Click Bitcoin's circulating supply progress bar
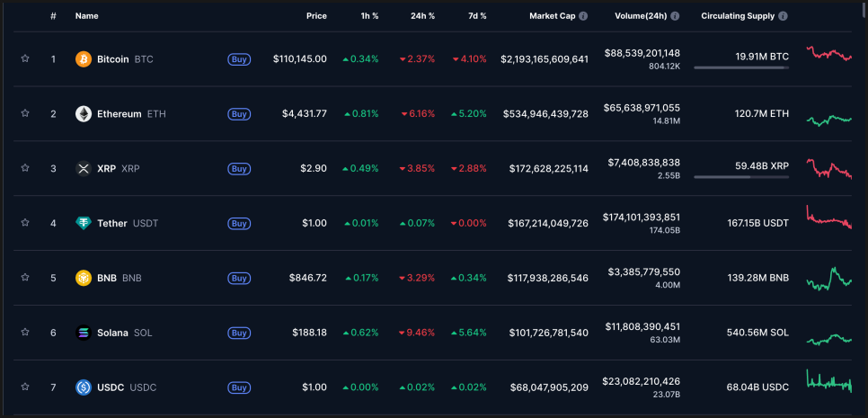 pyautogui.click(x=741, y=67)
